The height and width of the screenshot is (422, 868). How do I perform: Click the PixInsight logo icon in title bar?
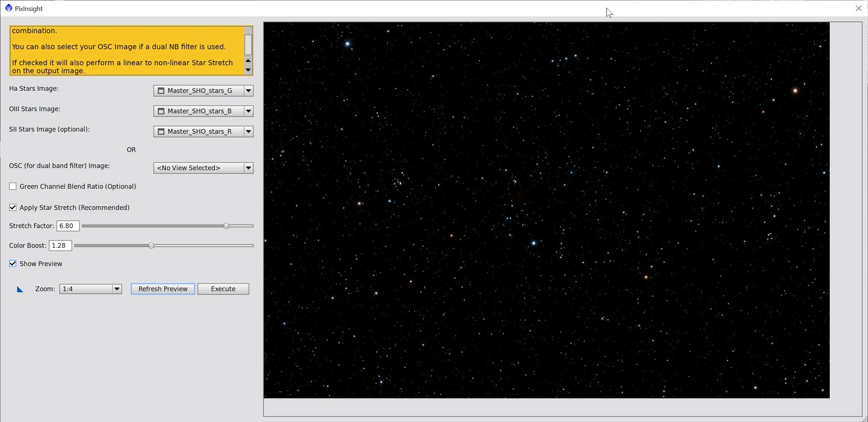tap(8, 8)
